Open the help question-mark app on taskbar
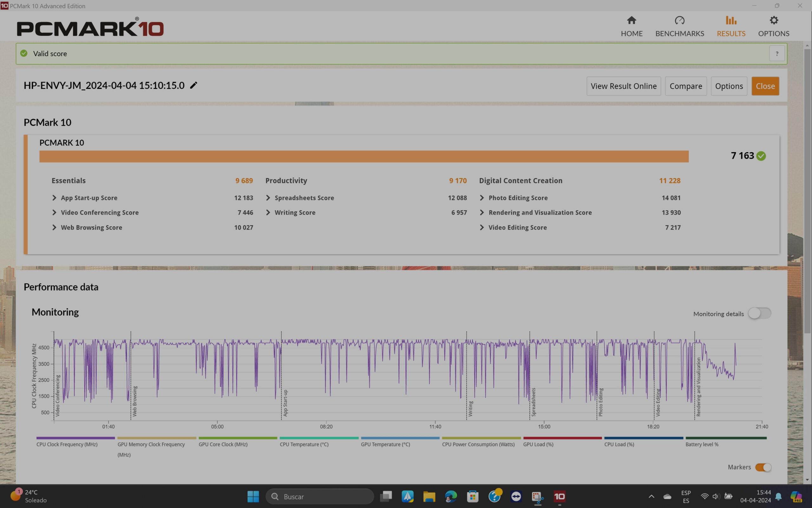Viewport: 812px width, 508px height. click(x=494, y=497)
